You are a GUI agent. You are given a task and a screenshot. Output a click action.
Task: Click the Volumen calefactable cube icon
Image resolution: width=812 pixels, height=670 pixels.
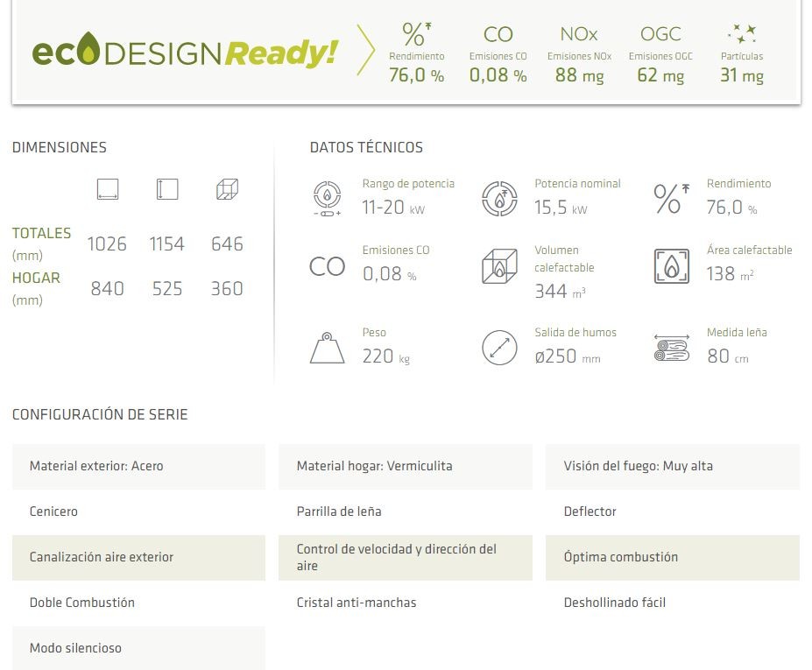[499, 266]
